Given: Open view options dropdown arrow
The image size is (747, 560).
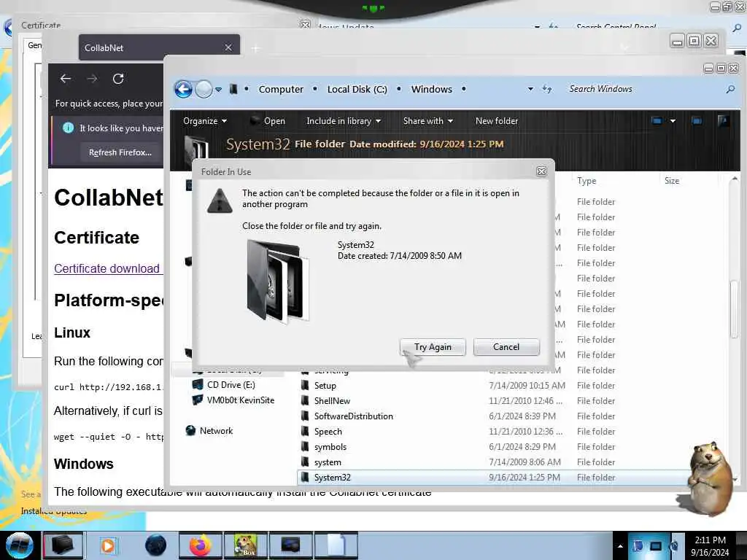Looking at the screenshot, I should point(673,121).
